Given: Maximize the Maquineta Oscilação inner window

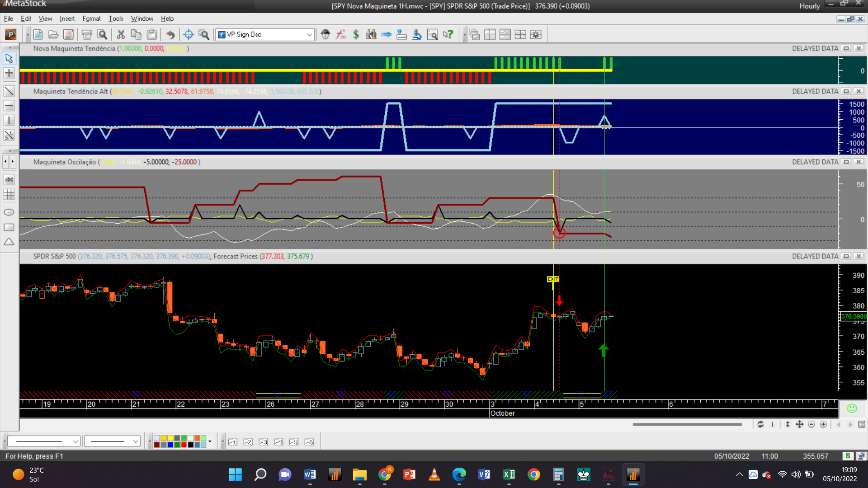Looking at the screenshot, I should click(x=846, y=162).
